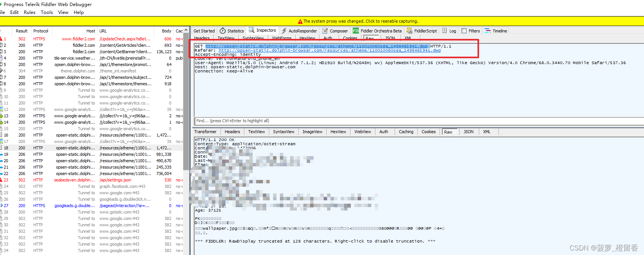This screenshot has height=255, width=644.
Task: Select session 19 with body 981,338
Action: [x=91, y=154]
